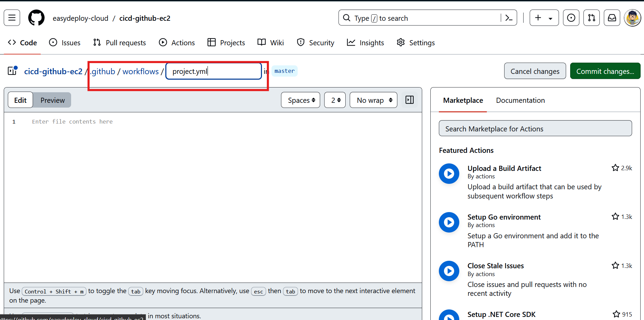Click Setup Go environment play icon
This screenshot has width=644, height=320.
(449, 222)
